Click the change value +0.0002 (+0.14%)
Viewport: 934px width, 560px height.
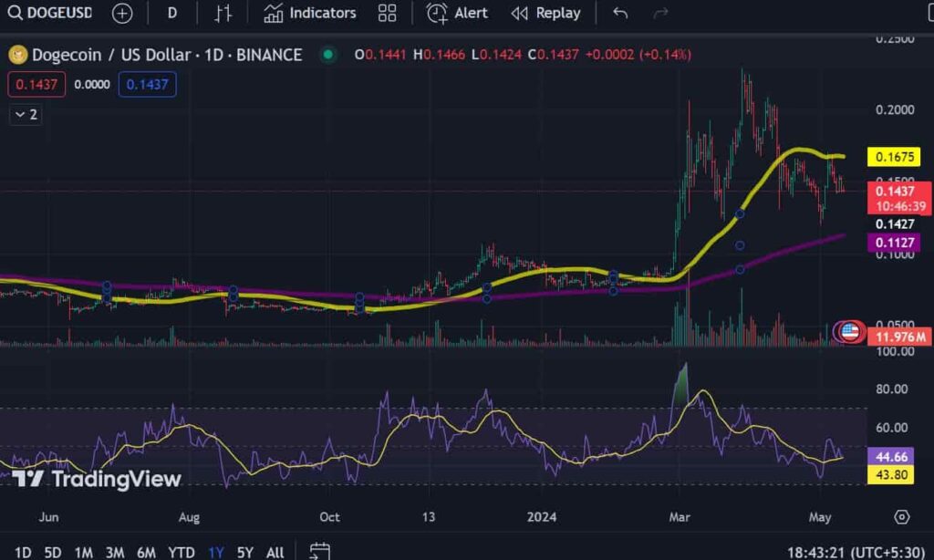[x=638, y=55]
